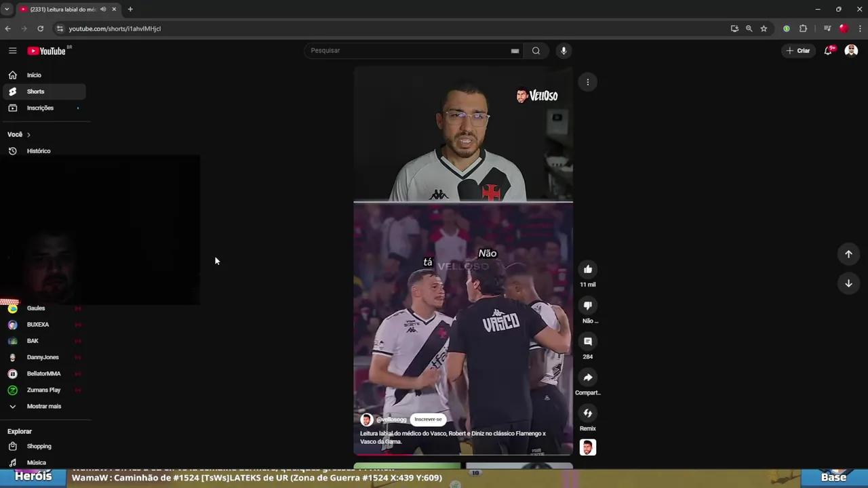The width and height of the screenshot is (868, 488).
Task: View site information icon in address bar
Action: pos(60,28)
